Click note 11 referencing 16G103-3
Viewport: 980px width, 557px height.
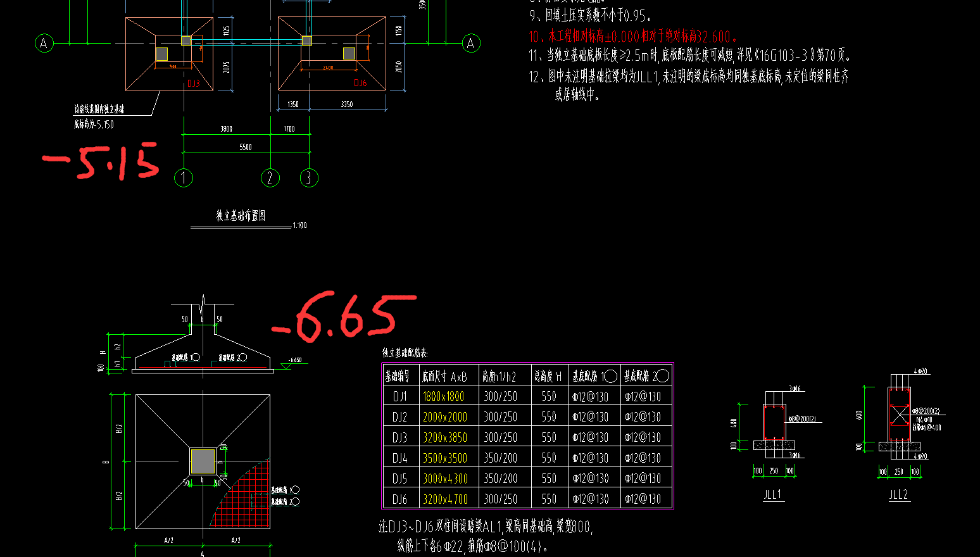(690, 56)
